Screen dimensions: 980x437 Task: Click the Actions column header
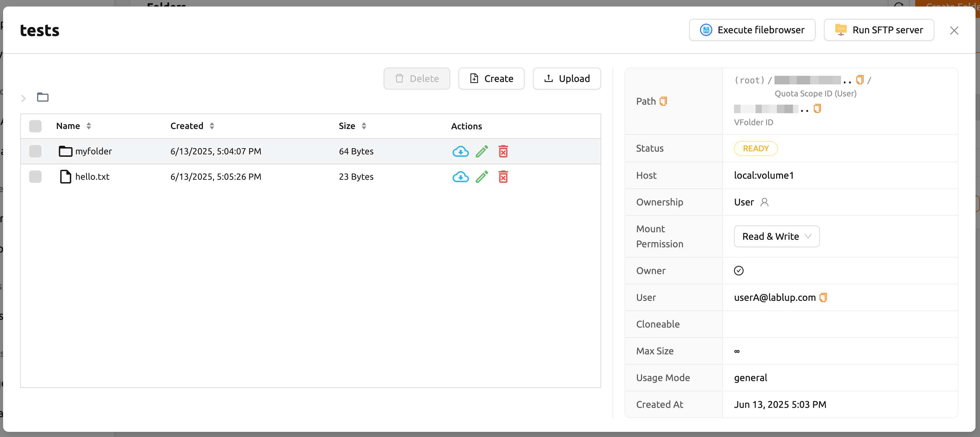pos(466,126)
